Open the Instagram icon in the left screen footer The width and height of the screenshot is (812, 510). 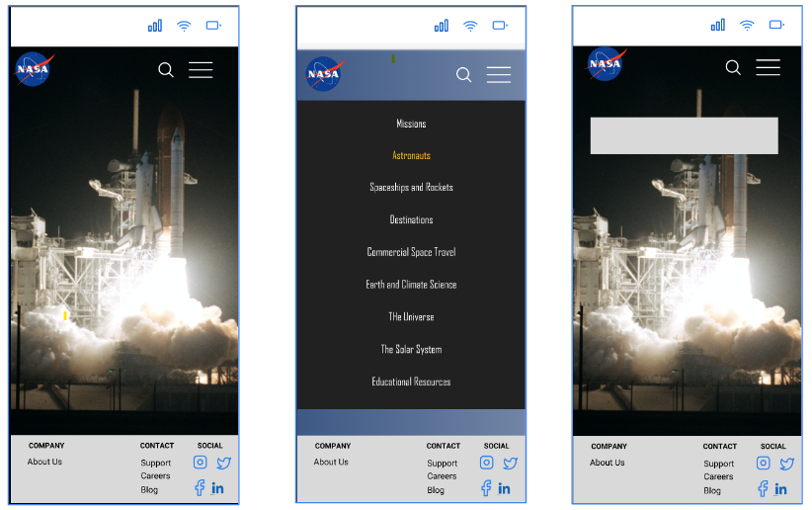[x=201, y=463]
